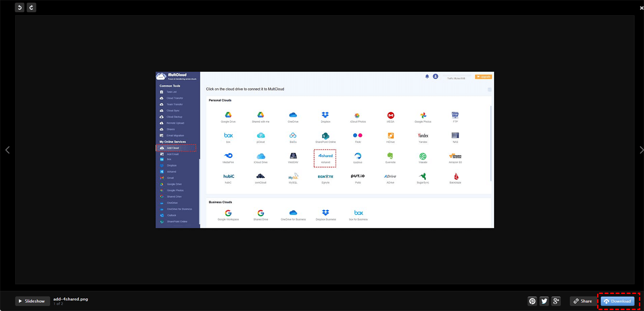The image size is (644, 311).
Task: Pick the Dropbox icon in Personal Clouds
Action: pos(325,115)
